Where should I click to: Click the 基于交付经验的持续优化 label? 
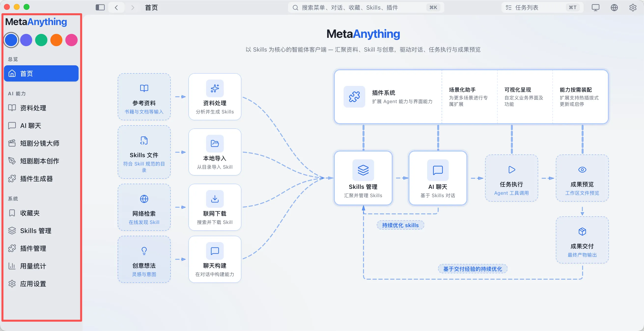[473, 269]
